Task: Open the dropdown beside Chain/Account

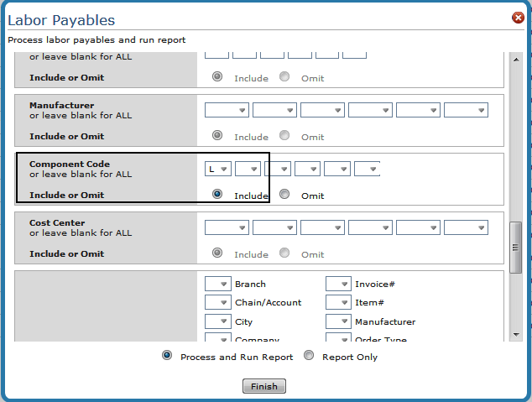Action: point(217,302)
